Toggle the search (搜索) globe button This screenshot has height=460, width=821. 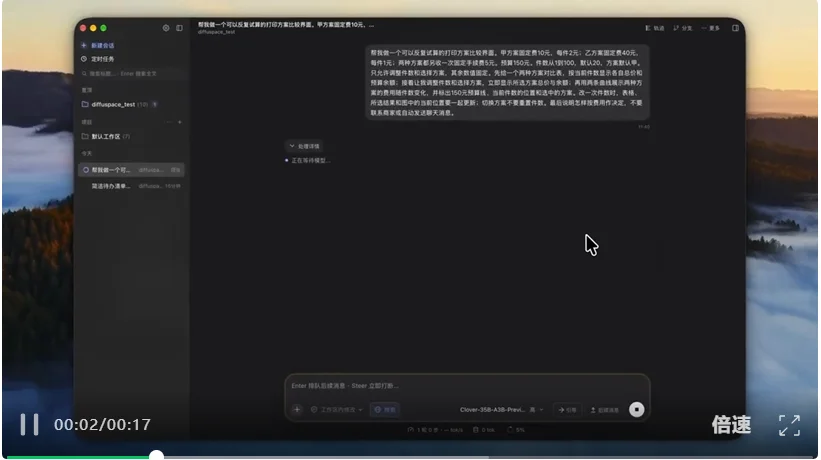385,410
